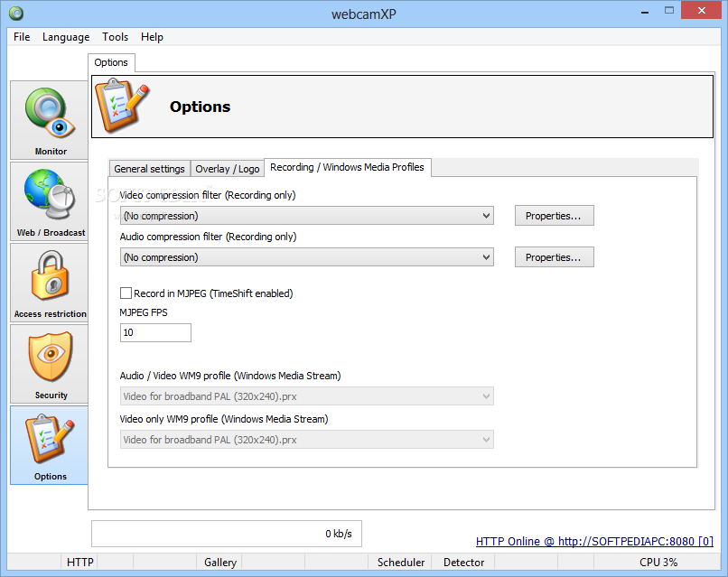Select the Options clipboard sidebar icon
Screen dimensions: 728x577
click(49, 445)
